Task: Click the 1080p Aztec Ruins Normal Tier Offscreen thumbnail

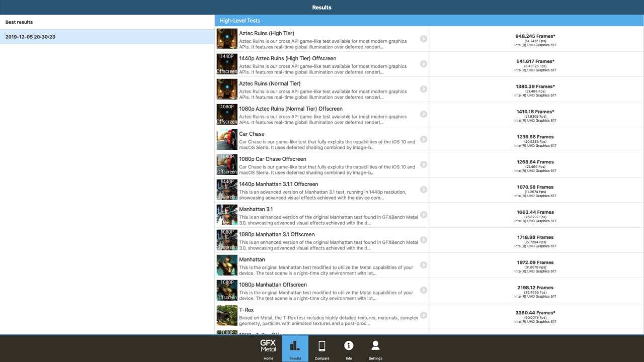Action: tap(227, 114)
